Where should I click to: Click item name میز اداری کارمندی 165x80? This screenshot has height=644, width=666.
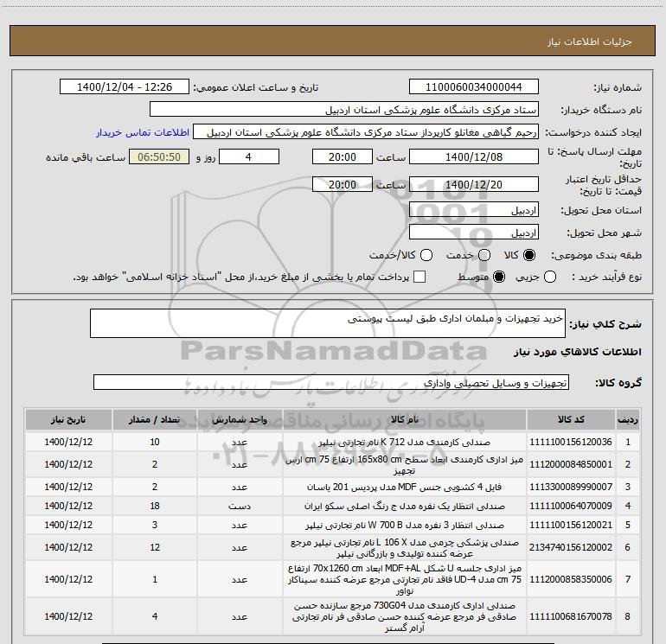(x=405, y=465)
